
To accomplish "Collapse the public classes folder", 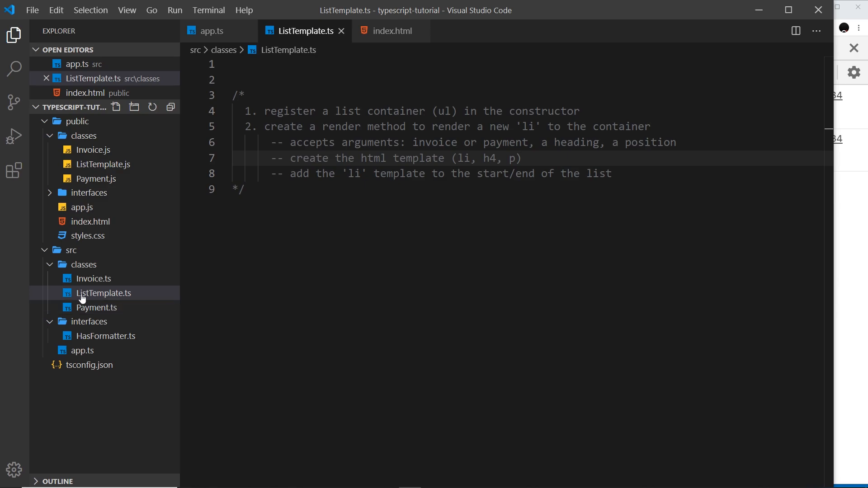I will click(x=105, y=136).
